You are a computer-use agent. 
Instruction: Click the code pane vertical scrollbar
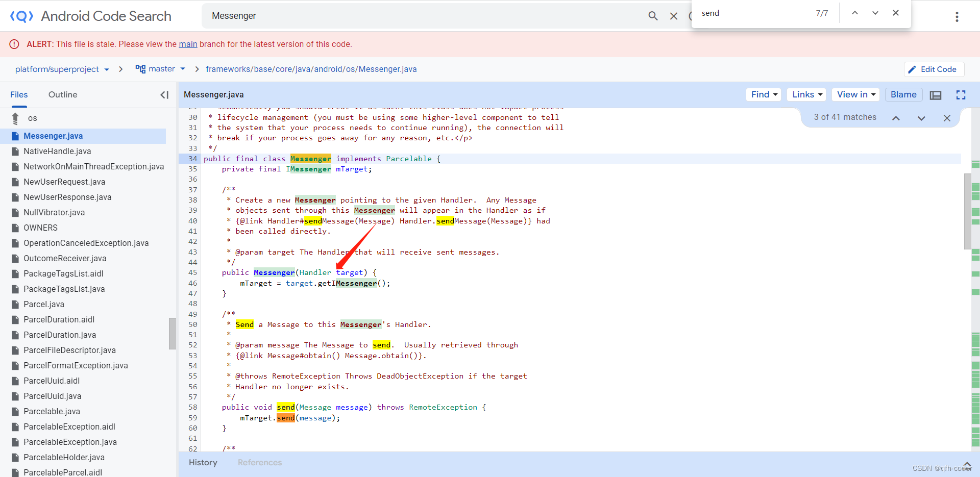tap(967, 211)
